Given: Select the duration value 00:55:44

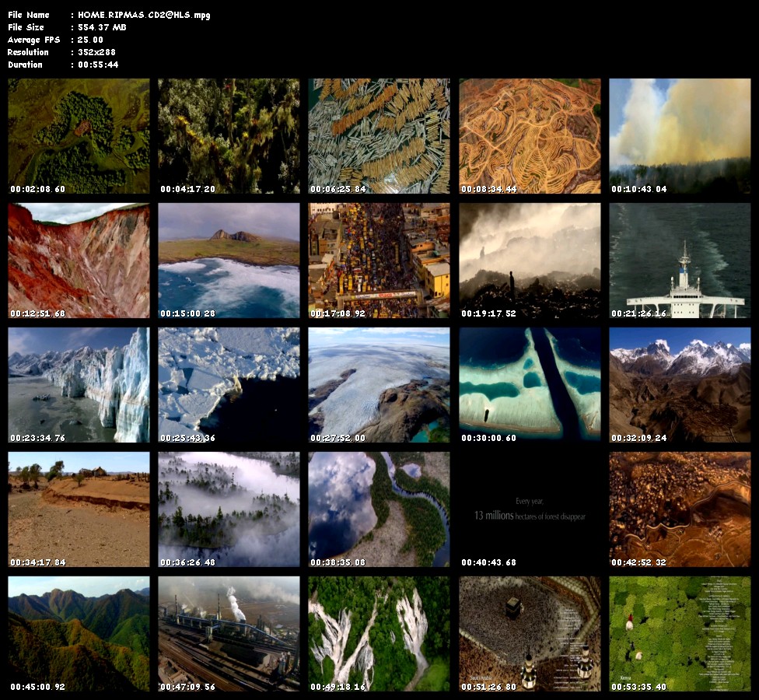Looking at the screenshot, I should 98,65.
